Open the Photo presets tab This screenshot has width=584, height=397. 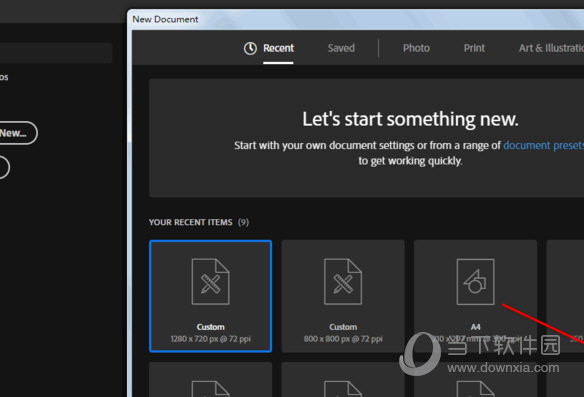point(416,48)
